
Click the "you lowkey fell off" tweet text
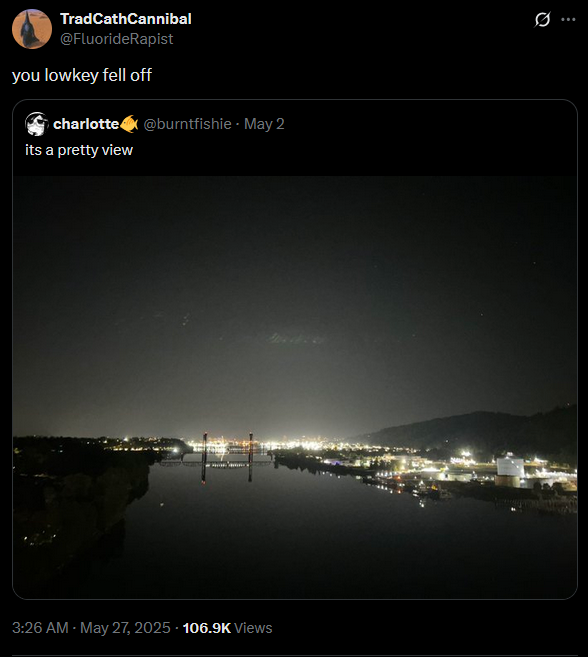click(82, 75)
